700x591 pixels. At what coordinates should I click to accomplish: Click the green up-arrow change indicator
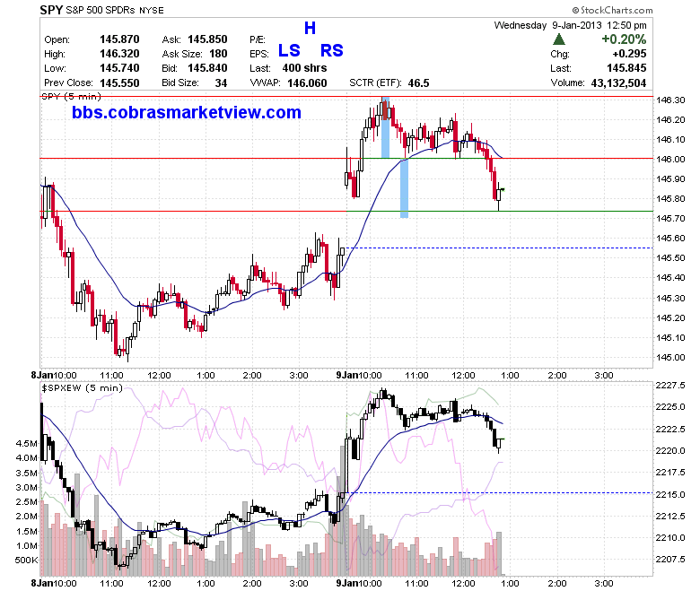(x=559, y=39)
